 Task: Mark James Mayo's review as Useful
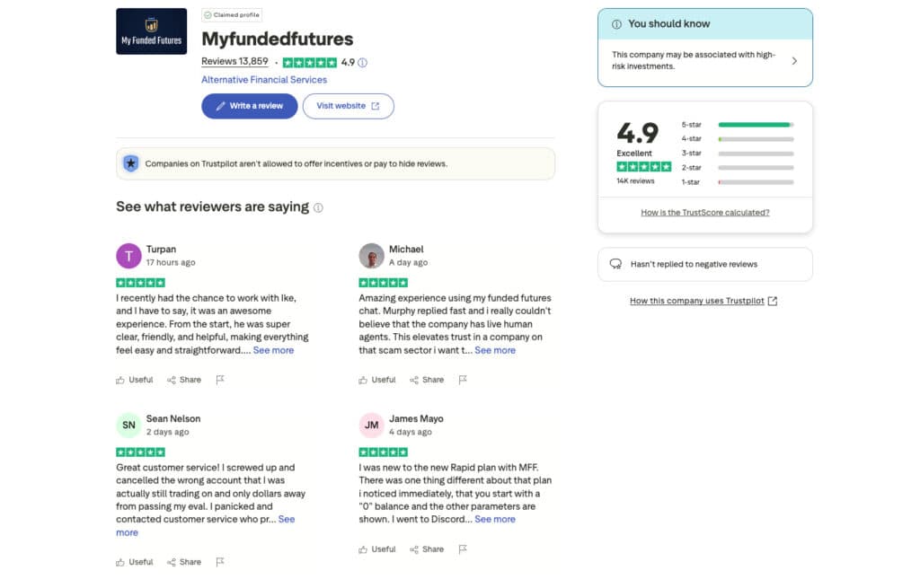click(377, 549)
